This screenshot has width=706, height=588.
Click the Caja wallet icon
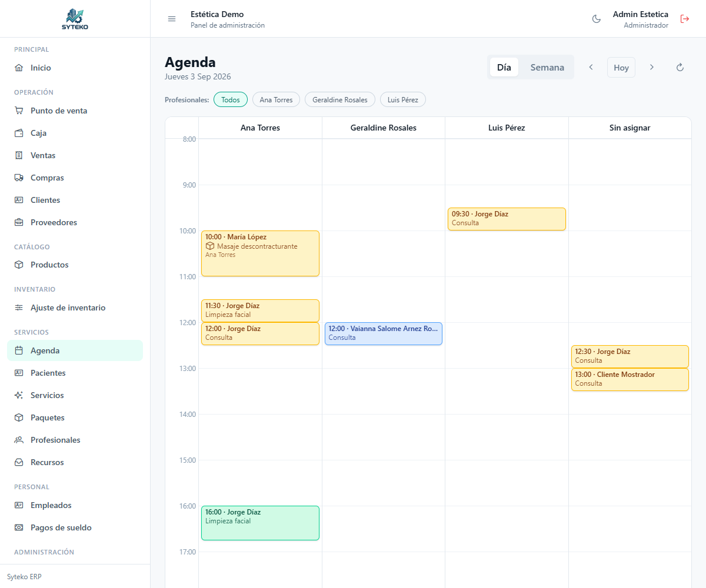[x=19, y=133]
